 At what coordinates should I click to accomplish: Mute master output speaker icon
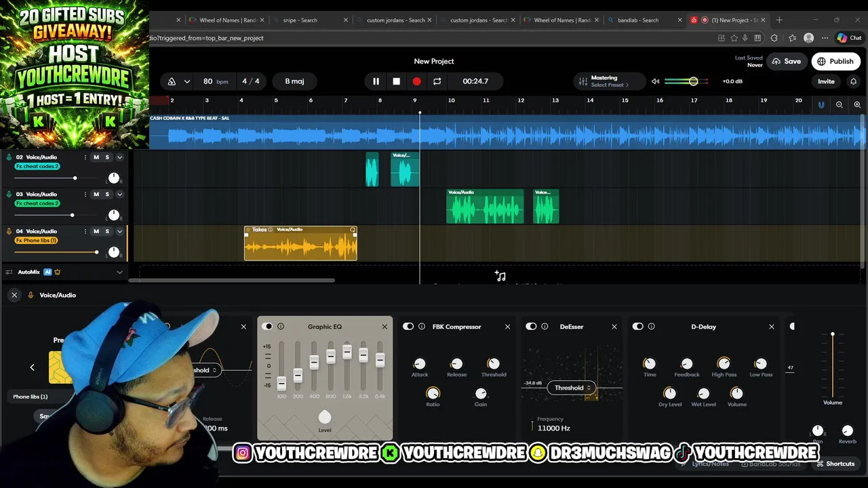pyautogui.click(x=655, y=81)
